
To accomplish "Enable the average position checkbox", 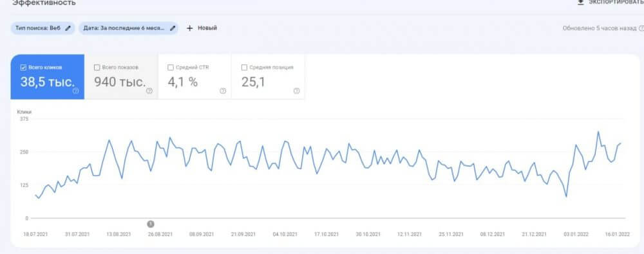I will point(244,68).
